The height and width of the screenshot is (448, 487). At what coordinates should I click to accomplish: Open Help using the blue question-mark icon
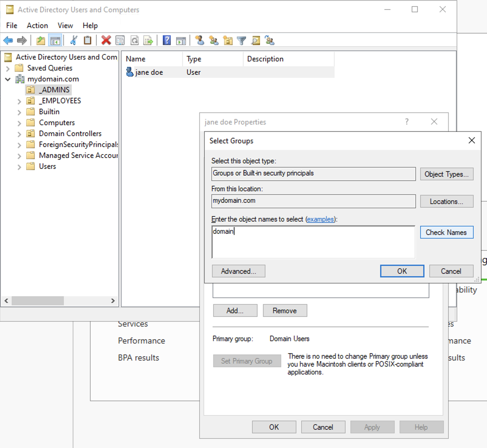click(167, 40)
